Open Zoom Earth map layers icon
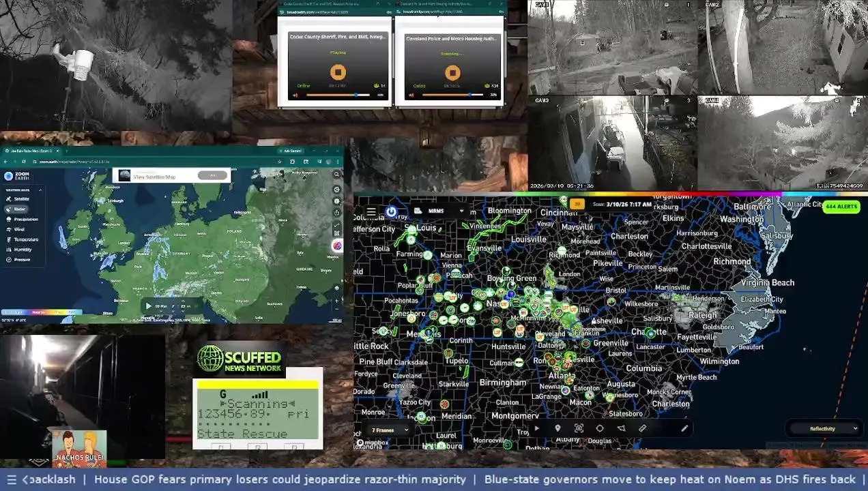 click(336, 288)
